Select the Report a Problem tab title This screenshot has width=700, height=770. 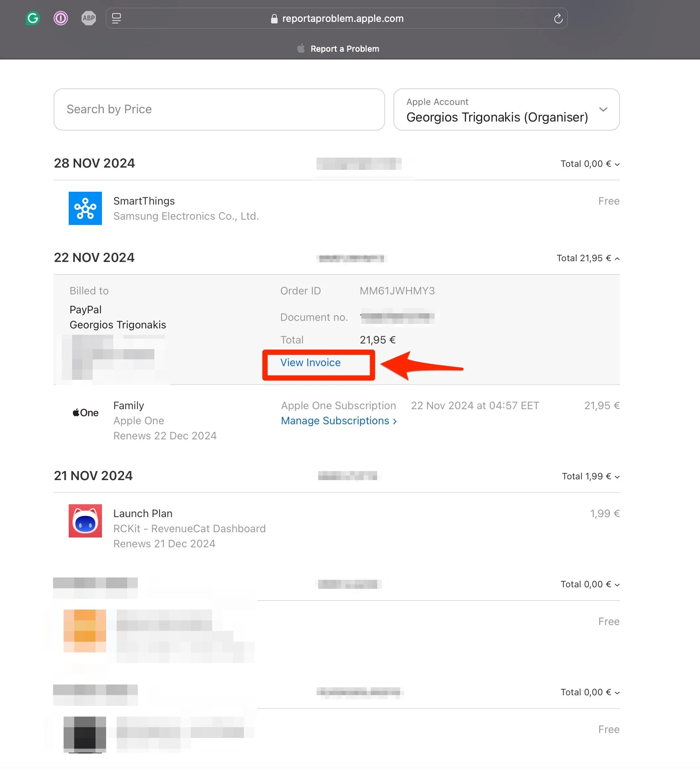(345, 49)
